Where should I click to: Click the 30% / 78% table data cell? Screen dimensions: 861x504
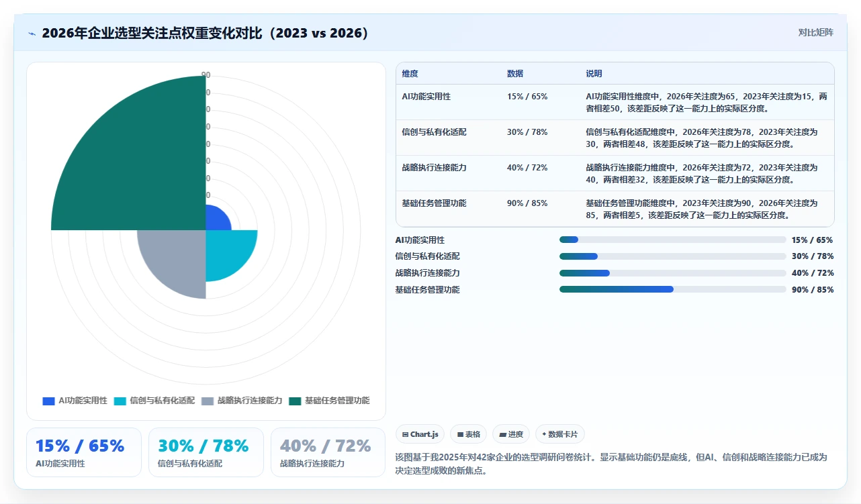click(x=527, y=132)
